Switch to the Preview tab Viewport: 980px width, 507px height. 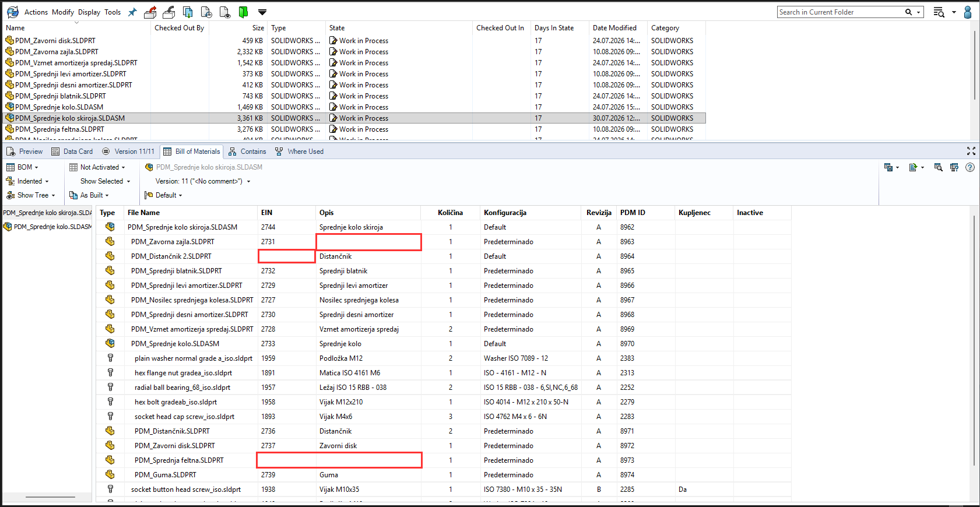(x=24, y=152)
